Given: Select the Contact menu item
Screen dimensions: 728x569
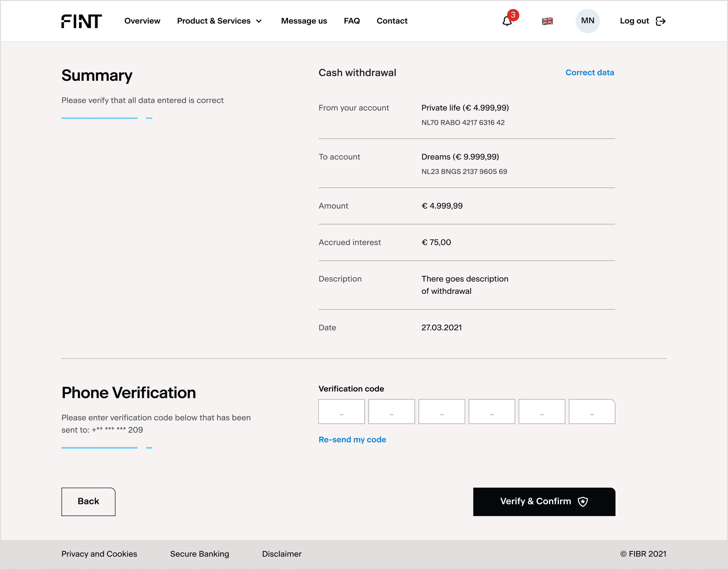Looking at the screenshot, I should coord(392,21).
